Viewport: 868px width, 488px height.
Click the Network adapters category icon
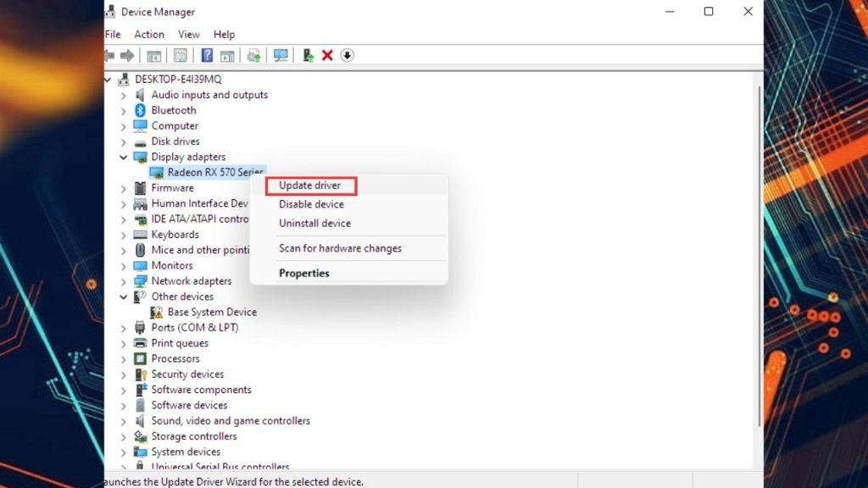141,281
